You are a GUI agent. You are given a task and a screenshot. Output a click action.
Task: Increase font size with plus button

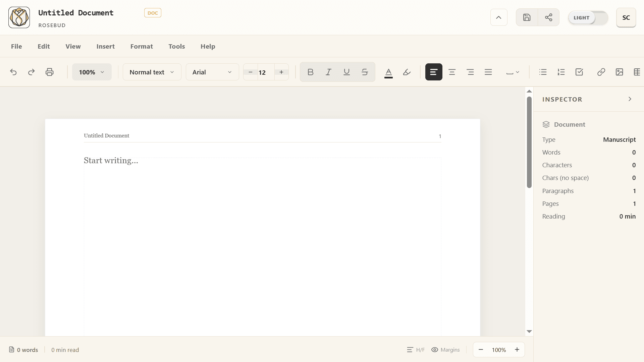(x=281, y=72)
